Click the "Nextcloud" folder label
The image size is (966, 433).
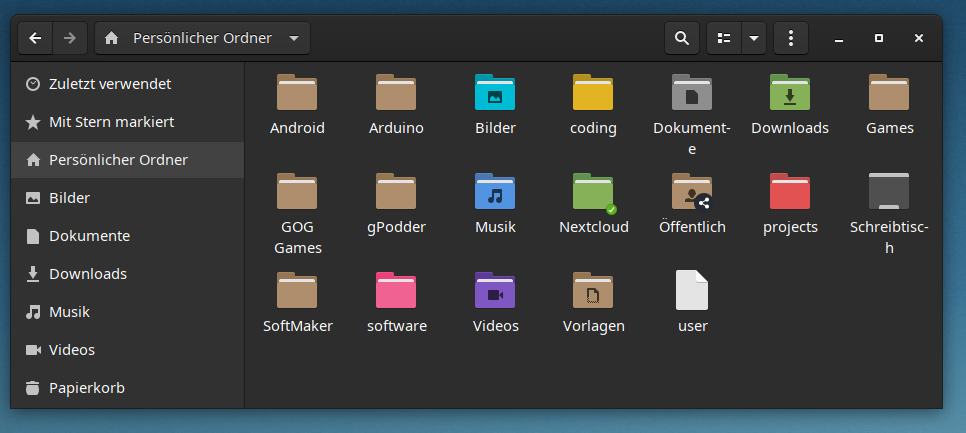(594, 227)
